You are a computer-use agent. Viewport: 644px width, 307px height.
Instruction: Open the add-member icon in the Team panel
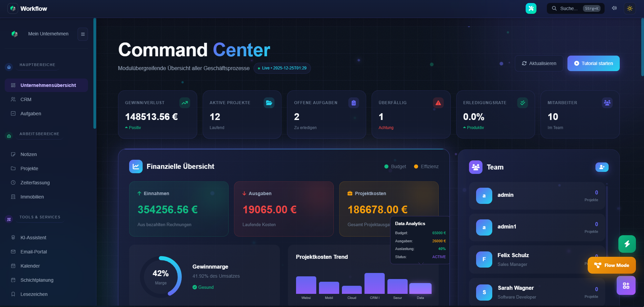602,167
